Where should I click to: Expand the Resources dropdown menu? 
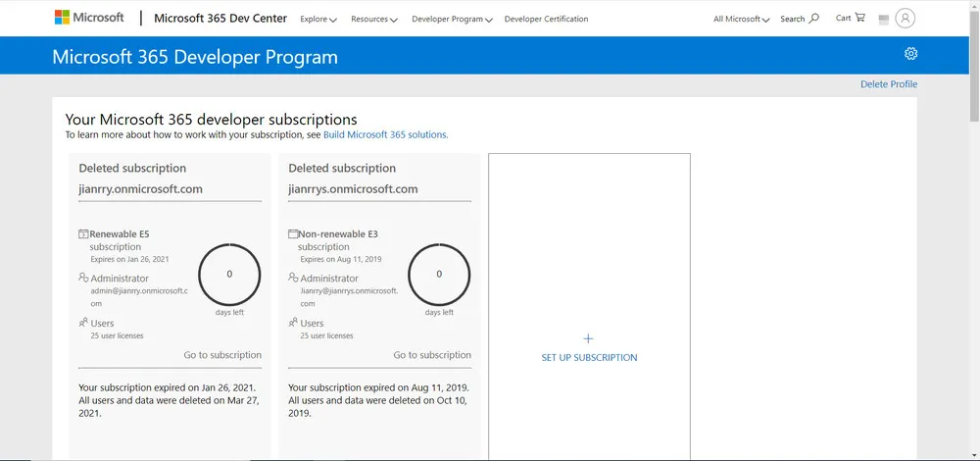point(373,19)
